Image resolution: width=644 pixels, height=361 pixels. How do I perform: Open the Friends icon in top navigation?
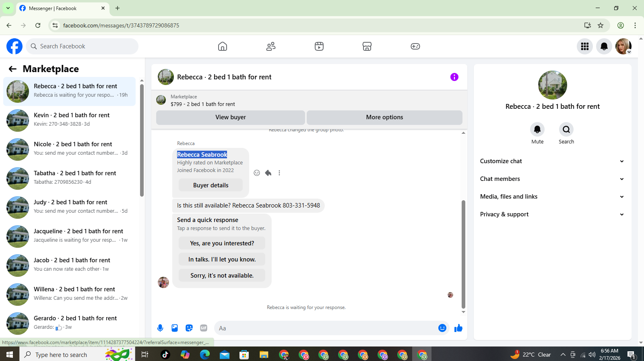tap(271, 46)
